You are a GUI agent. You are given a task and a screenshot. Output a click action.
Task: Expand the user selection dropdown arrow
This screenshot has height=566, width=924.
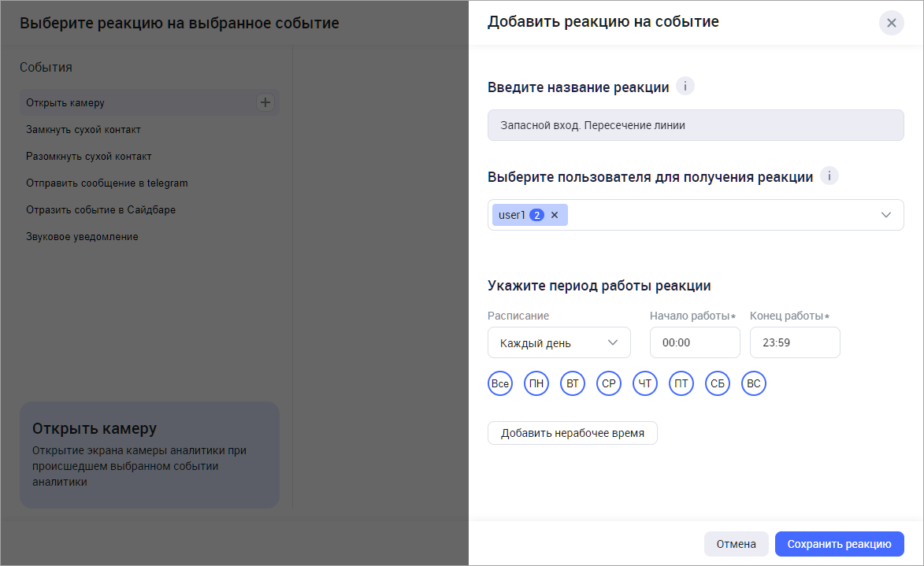886,215
